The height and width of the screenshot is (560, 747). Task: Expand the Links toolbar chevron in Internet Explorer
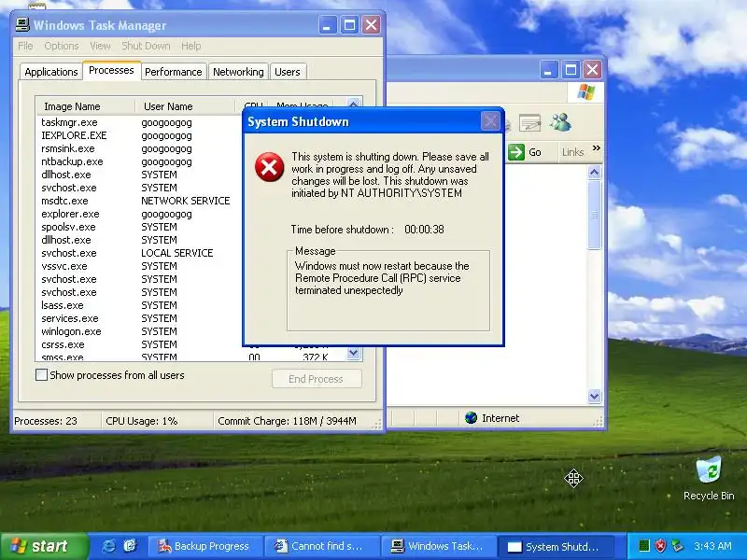[x=596, y=148]
